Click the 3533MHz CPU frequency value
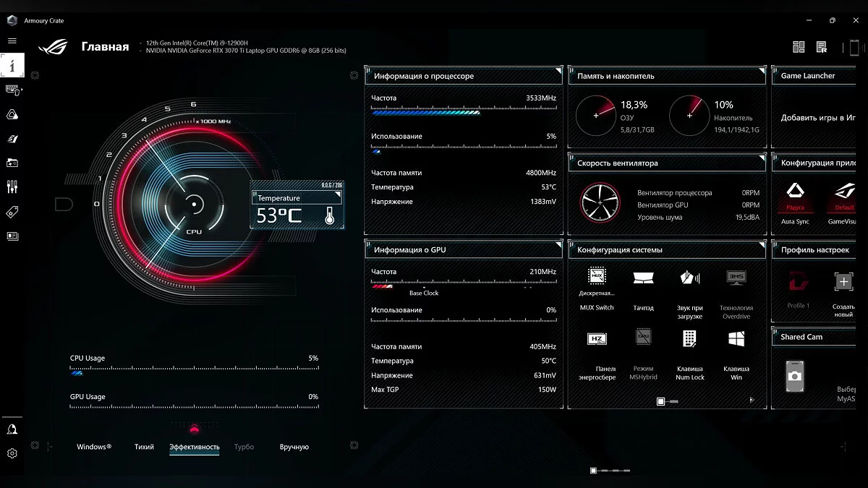868x488 pixels. (541, 98)
